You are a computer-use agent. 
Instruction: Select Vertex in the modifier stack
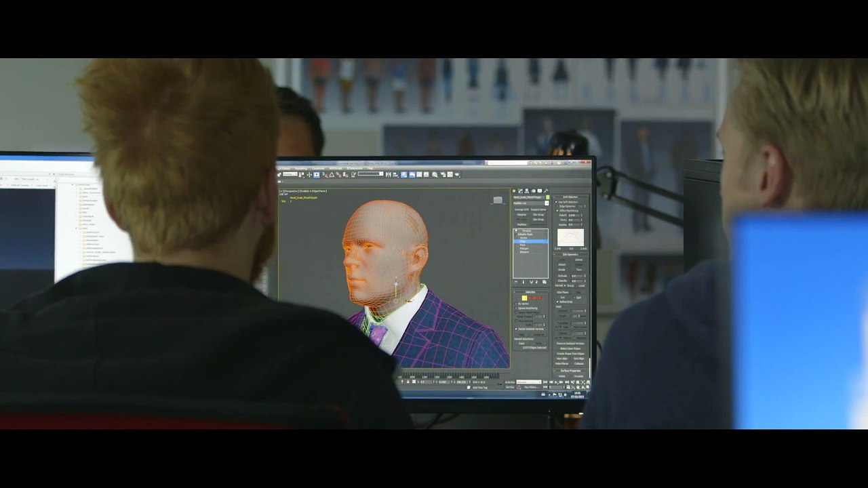pyautogui.click(x=524, y=238)
